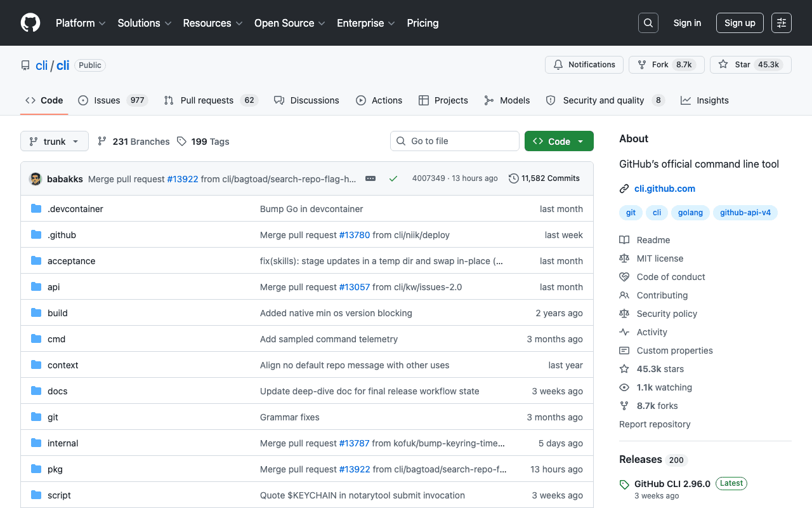Click the pkg folder icon

point(36,469)
